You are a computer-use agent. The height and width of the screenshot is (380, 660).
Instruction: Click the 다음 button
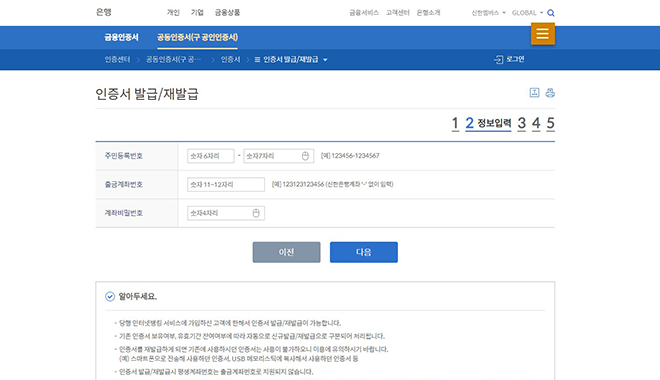[364, 252]
